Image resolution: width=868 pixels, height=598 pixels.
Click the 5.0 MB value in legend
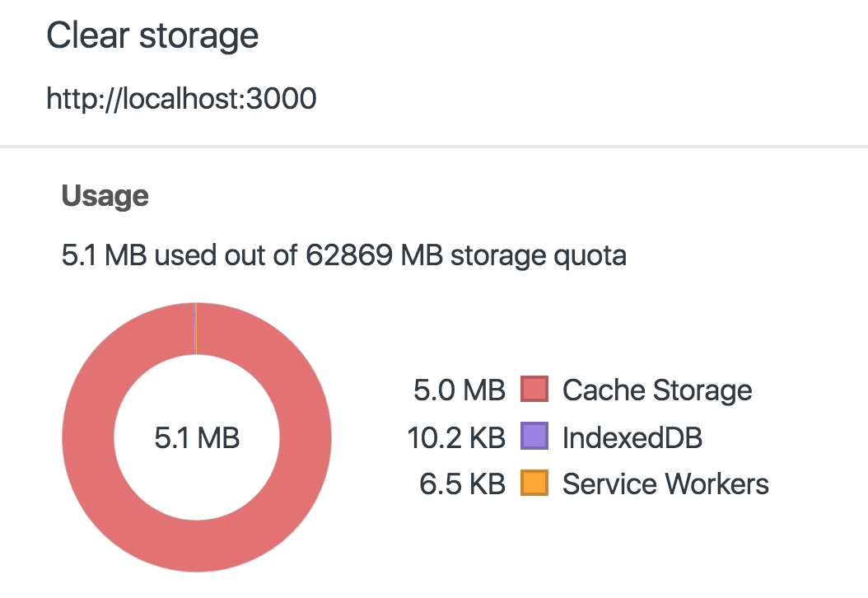pyautogui.click(x=460, y=390)
